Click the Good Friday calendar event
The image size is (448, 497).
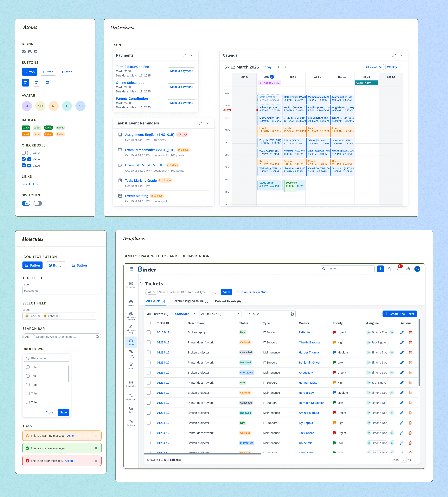(366, 83)
